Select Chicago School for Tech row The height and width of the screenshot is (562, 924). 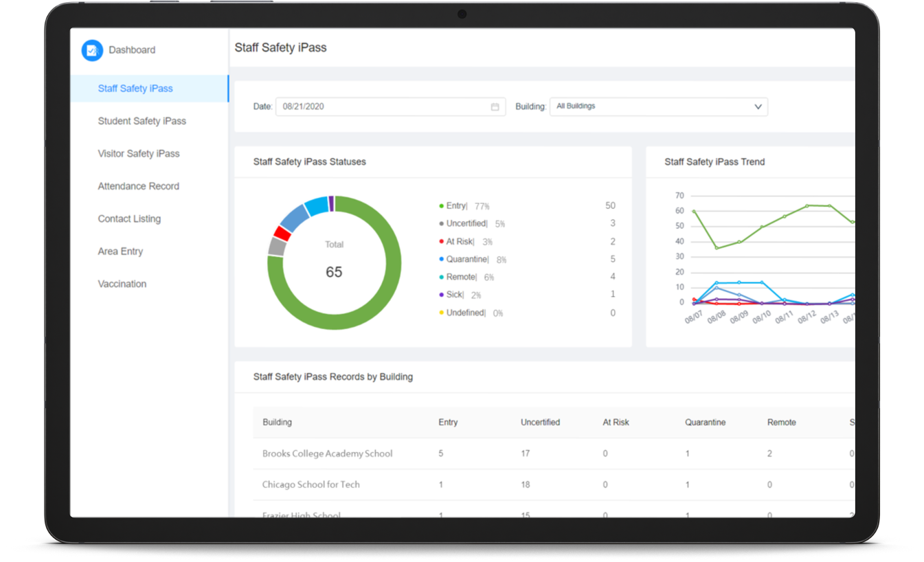tap(311, 484)
